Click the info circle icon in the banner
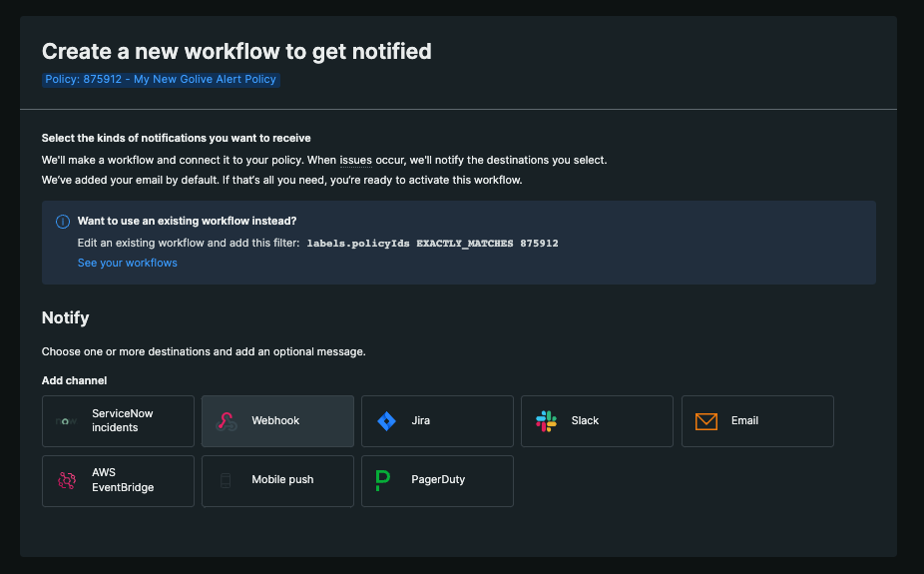This screenshot has width=924, height=574. click(63, 222)
